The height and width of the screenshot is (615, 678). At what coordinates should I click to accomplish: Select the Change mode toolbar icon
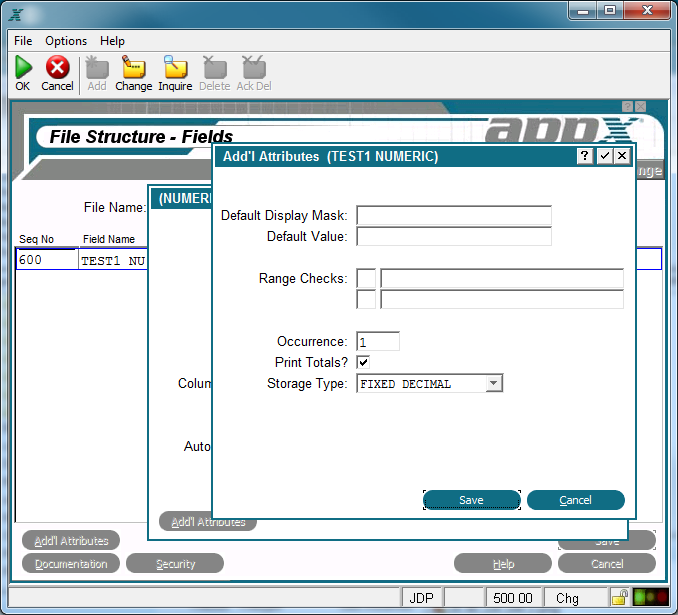click(133, 67)
